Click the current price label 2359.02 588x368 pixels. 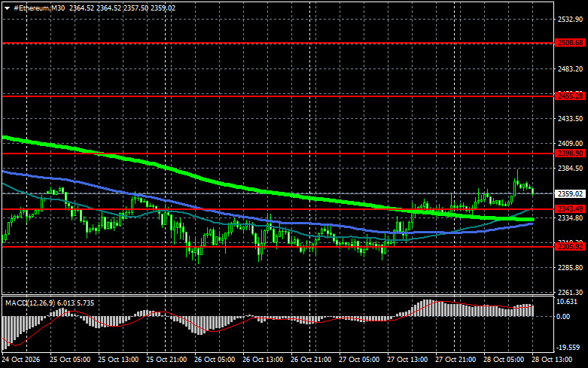click(571, 193)
